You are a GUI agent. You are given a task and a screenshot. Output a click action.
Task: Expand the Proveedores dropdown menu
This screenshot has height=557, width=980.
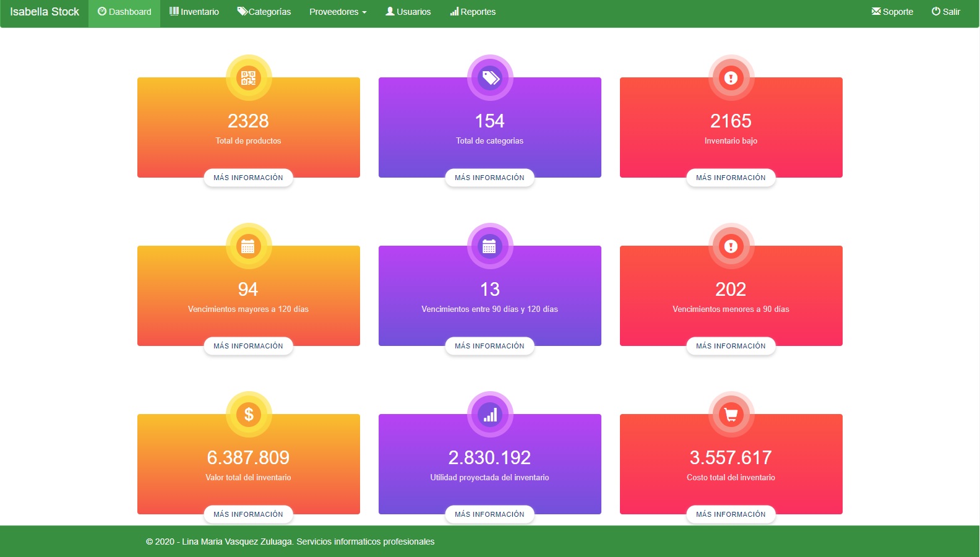[338, 12]
